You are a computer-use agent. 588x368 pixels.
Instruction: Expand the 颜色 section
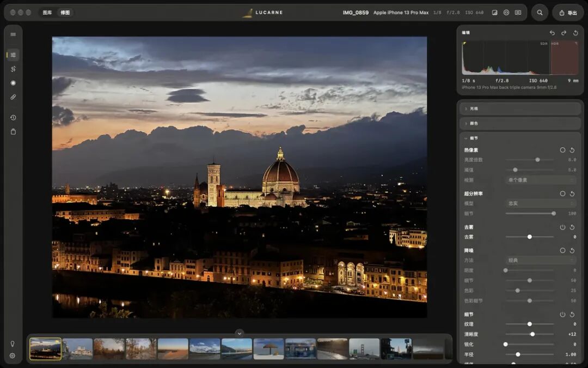point(520,123)
